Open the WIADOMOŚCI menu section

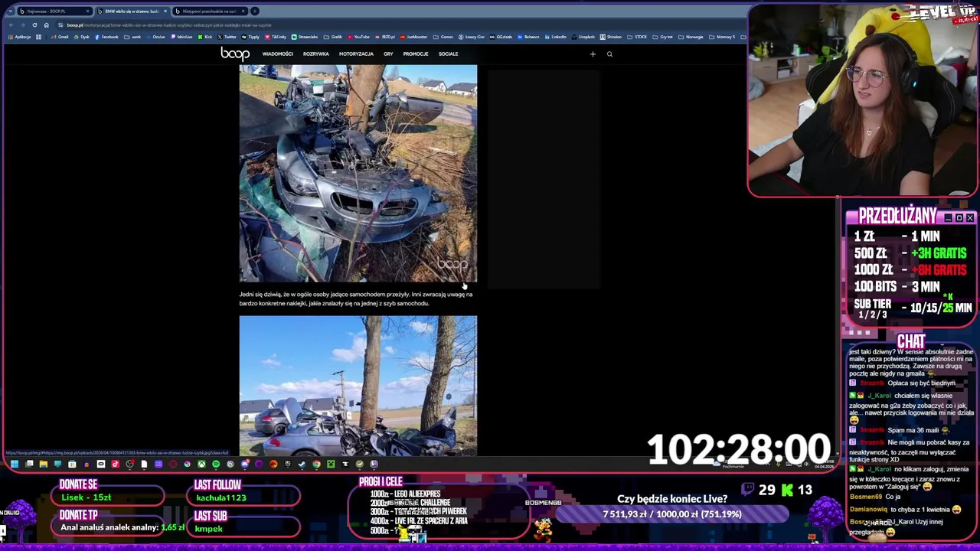[x=277, y=54]
